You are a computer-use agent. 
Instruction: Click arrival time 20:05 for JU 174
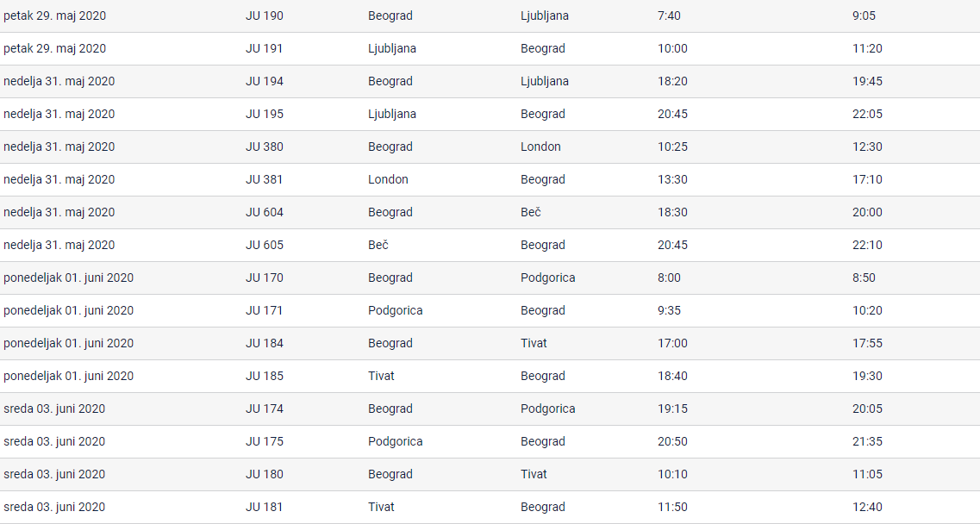click(867, 409)
